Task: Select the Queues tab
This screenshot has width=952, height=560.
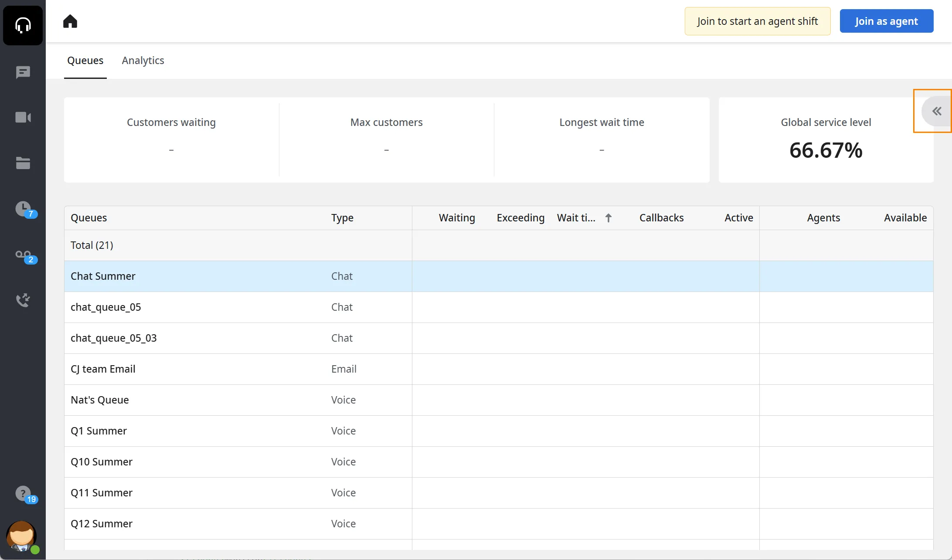Action: click(x=85, y=61)
